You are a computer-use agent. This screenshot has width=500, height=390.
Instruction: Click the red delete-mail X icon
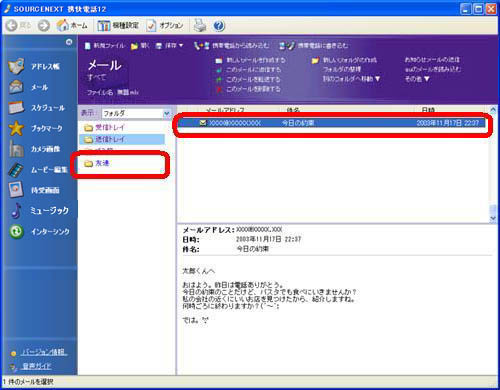(219, 89)
